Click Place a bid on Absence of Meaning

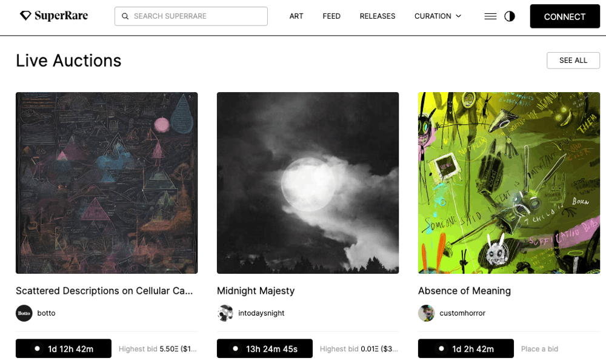pyautogui.click(x=539, y=349)
